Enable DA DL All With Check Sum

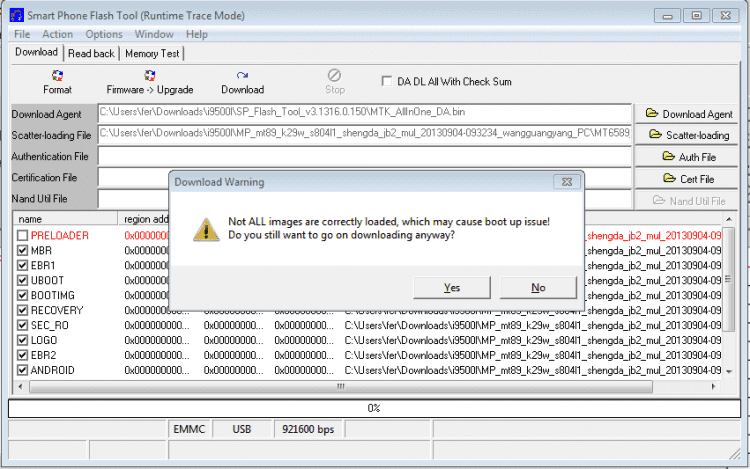pyautogui.click(x=386, y=81)
